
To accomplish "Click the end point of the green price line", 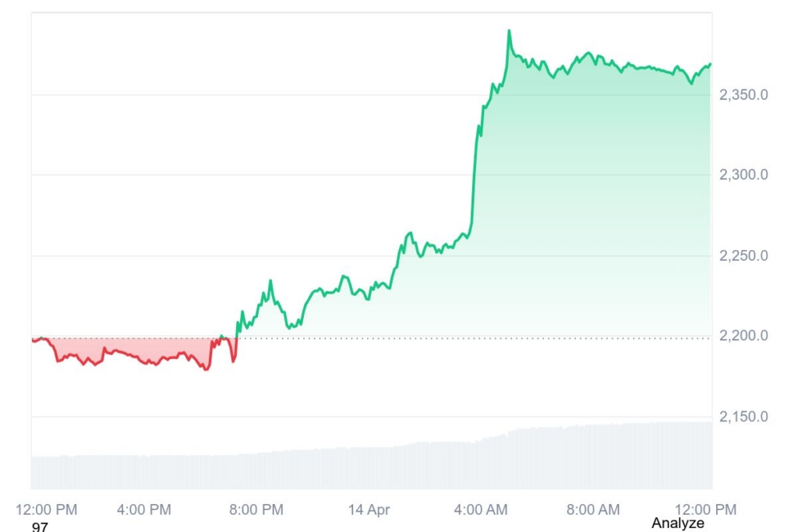I will pos(711,64).
